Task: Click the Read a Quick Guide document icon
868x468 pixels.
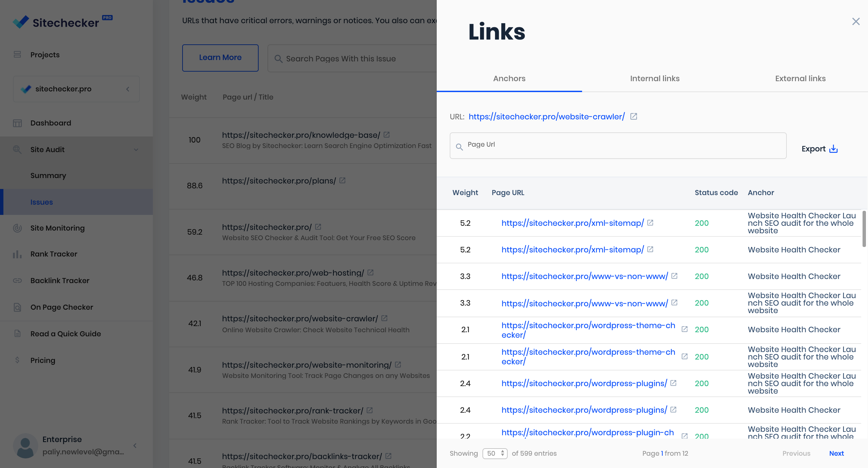Action: tap(17, 334)
